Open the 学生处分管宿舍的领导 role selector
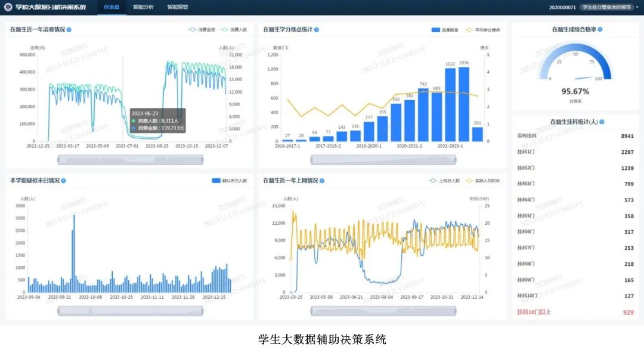 606,7
